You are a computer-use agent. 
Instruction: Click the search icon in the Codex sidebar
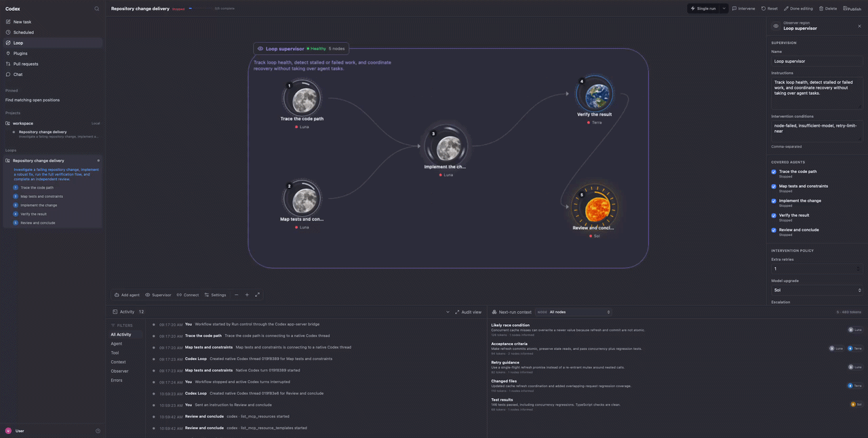coord(96,9)
